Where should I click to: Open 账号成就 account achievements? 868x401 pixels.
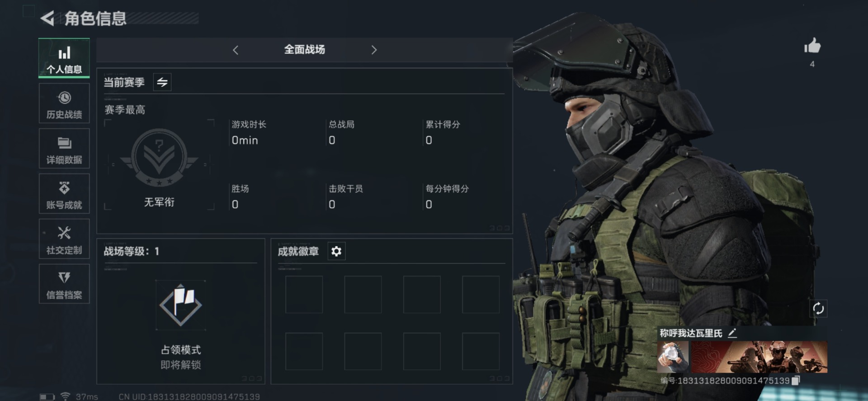pyautogui.click(x=64, y=194)
